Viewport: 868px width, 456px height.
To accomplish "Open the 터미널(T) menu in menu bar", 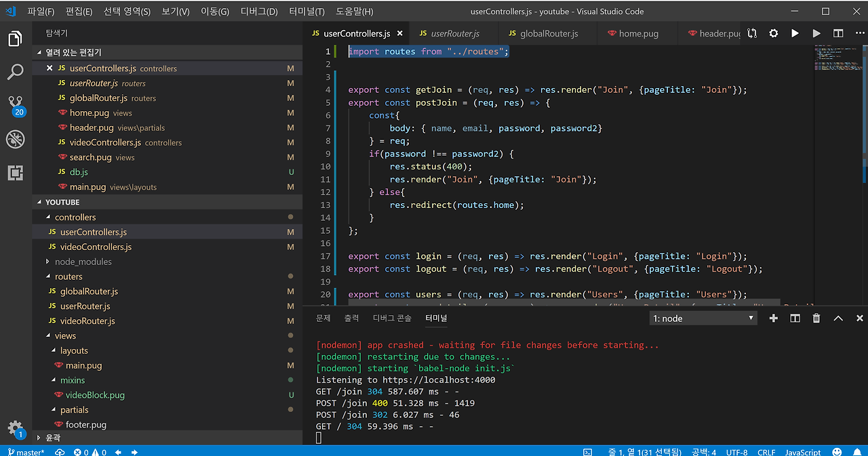I will click(x=307, y=12).
